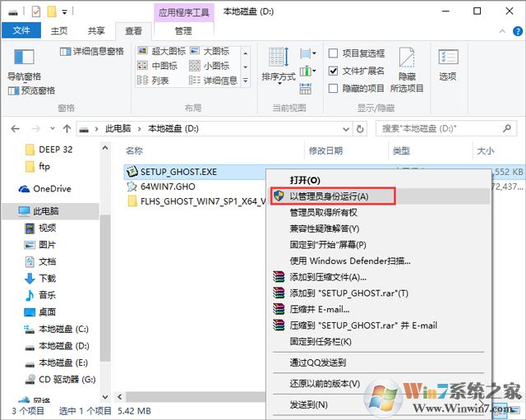Open recent locations dropdown arrow
The width and height of the screenshot is (526, 420).
click(x=53, y=128)
